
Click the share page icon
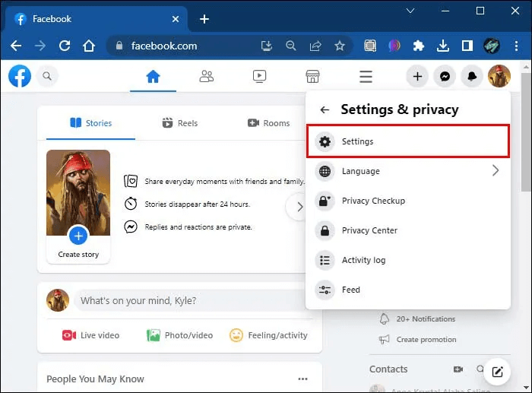[x=315, y=46]
